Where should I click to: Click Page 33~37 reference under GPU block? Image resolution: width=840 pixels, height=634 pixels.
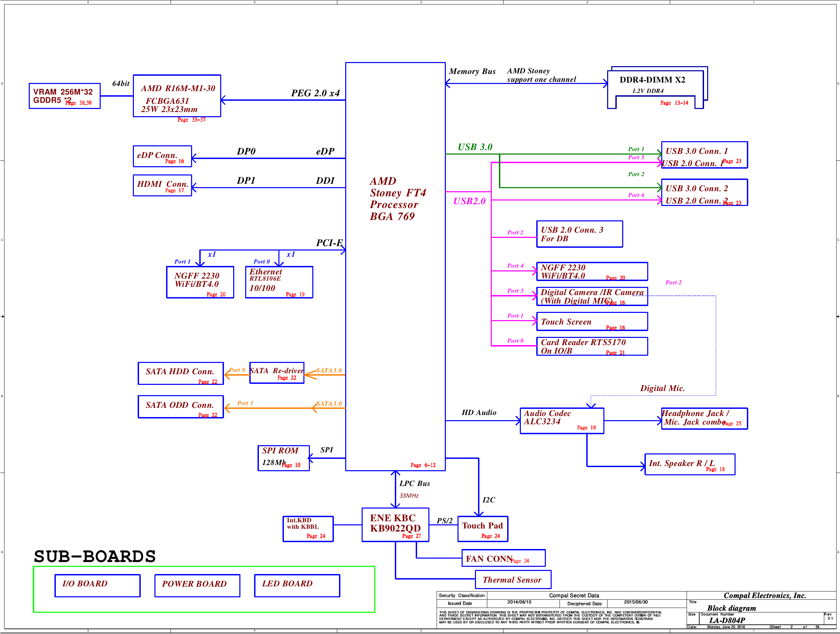pos(191,120)
